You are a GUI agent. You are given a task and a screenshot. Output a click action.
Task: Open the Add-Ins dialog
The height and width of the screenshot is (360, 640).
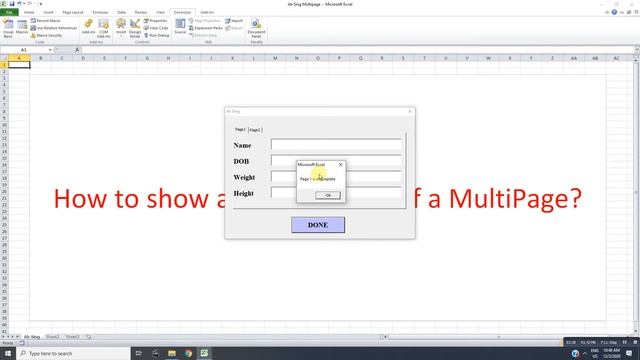[x=89, y=27]
